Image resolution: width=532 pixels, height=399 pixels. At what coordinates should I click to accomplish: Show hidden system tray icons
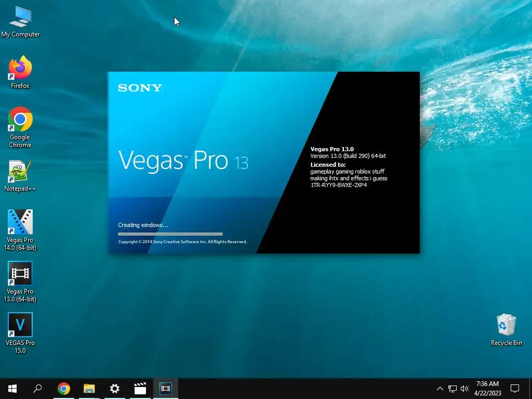click(440, 389)
